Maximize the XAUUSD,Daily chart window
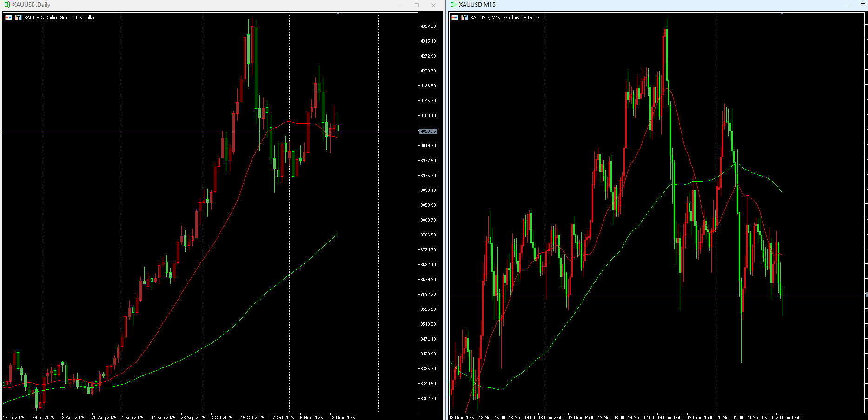Image resolution: width=868 pixels, height=420 pixels. tap(417, 5)
